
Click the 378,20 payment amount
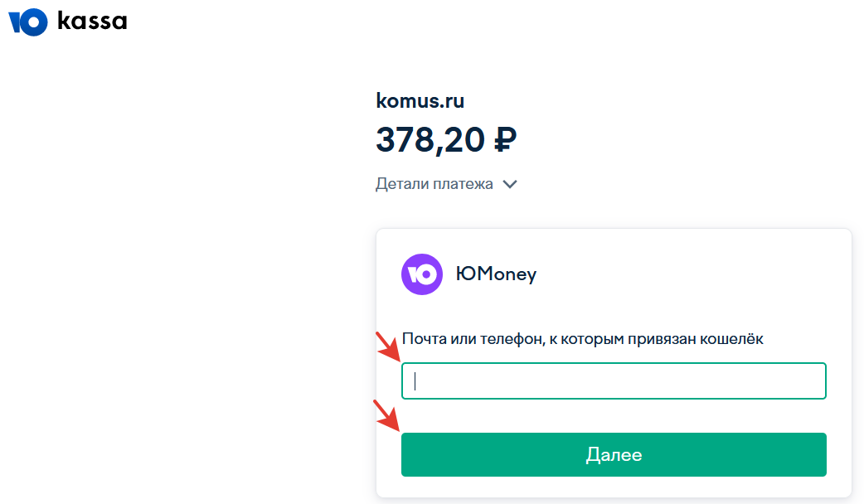pos(430,139)
